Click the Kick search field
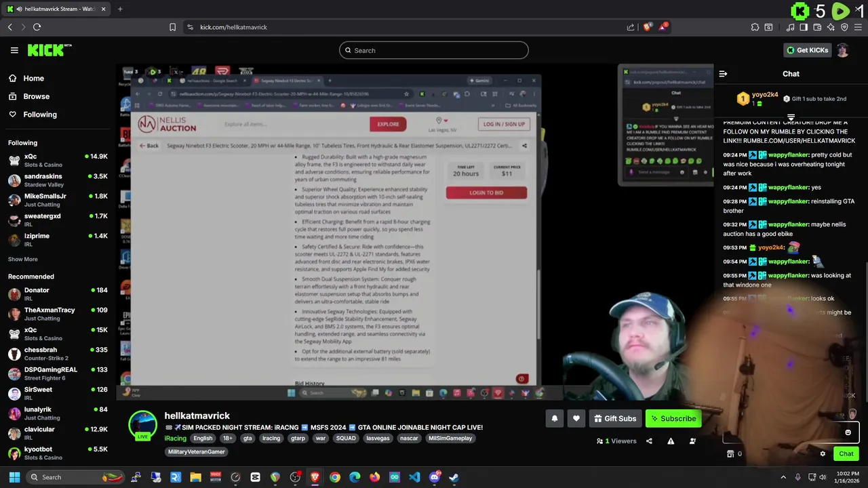 (434, 50)
